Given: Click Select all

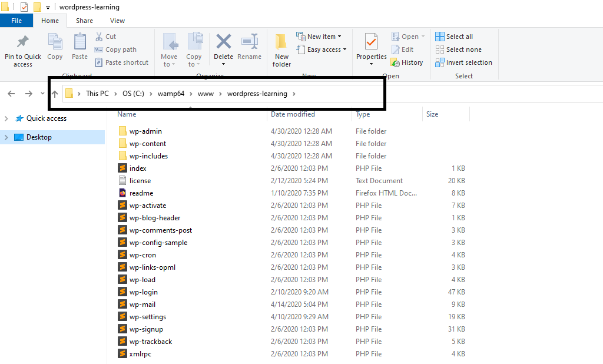Looking at the screenshot, I should (454, 37).
